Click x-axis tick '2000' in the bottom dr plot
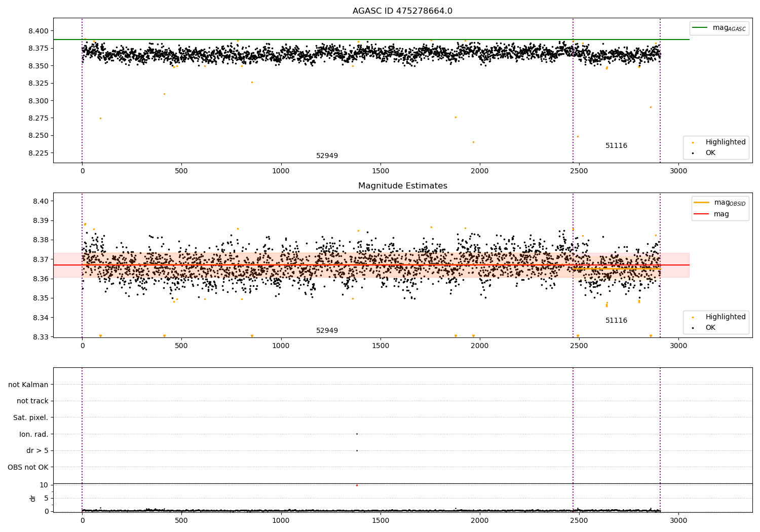This screenshot has height=532, width=760. pyautogui.click(x=480, y=520)
